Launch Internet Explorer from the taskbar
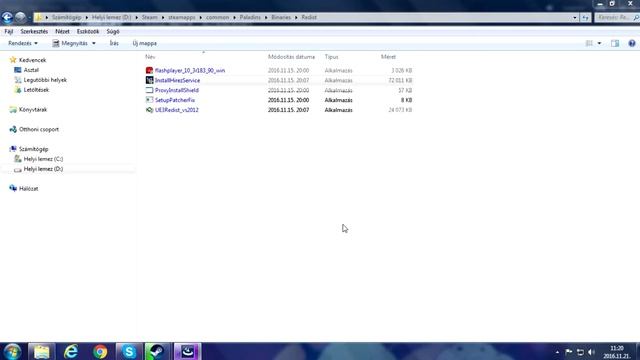The width and height of the screenshot is (640, 360). pyautogui.click(x=71, y=351)
